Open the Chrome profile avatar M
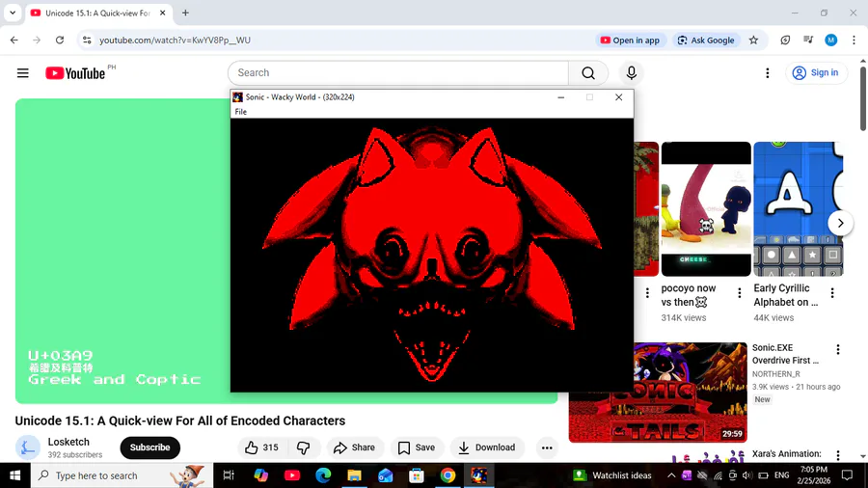The height and width of the screenshot is (488, 868). (831, 40)
